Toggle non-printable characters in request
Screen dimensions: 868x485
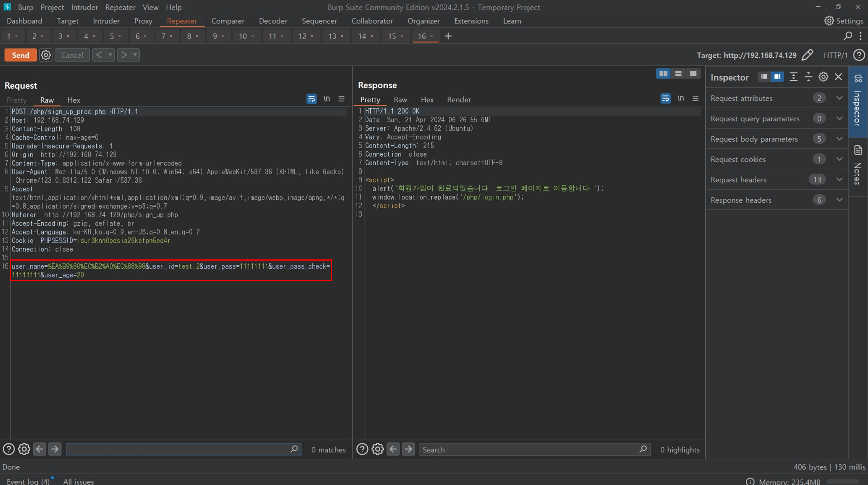point(326,98)
